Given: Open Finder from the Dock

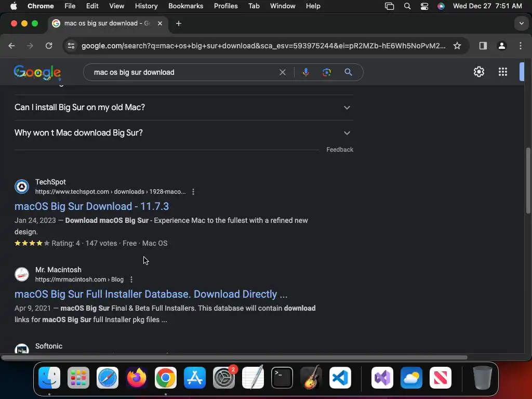Looking at the screenshot, I should pyautogui.click(x=49, y=378).
